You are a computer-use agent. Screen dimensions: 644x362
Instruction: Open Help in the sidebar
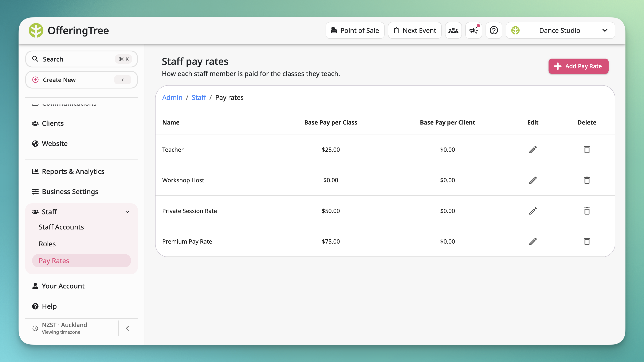82,306
